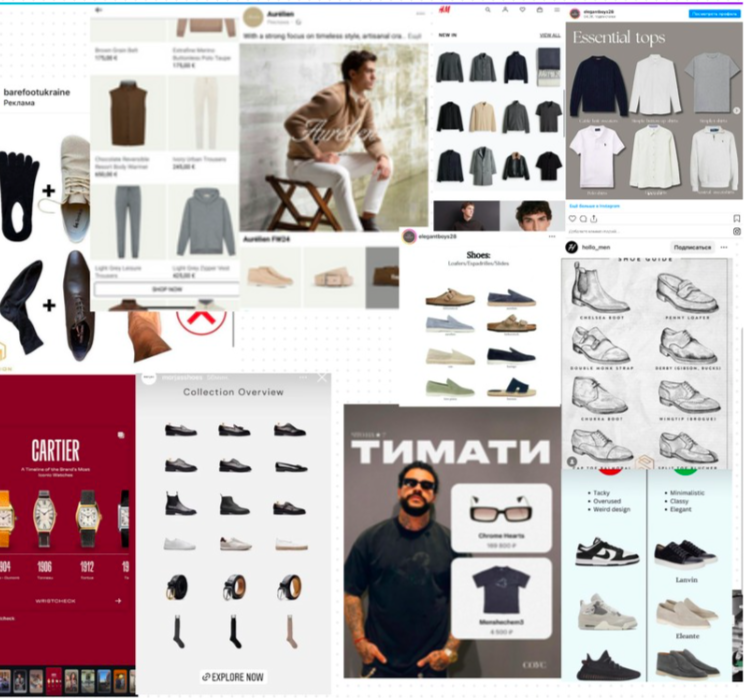The image size is (744, 699).
Task: Open the H&M account profile icon
Action: 505,9
